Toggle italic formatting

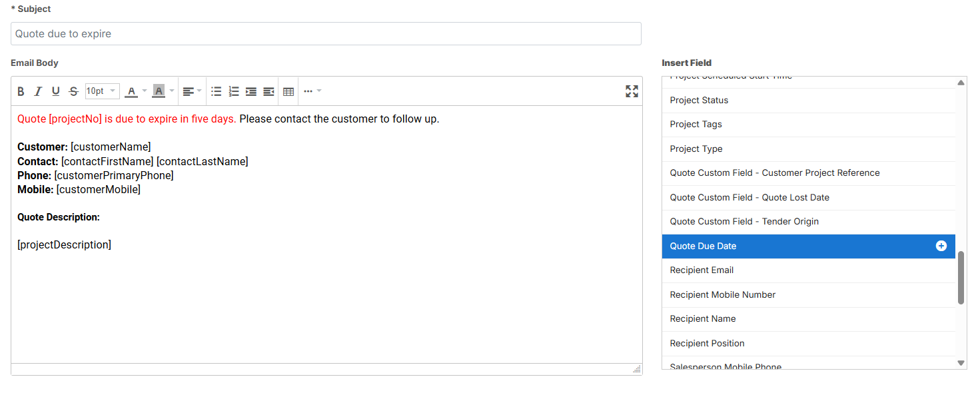(x=38, y=91)
